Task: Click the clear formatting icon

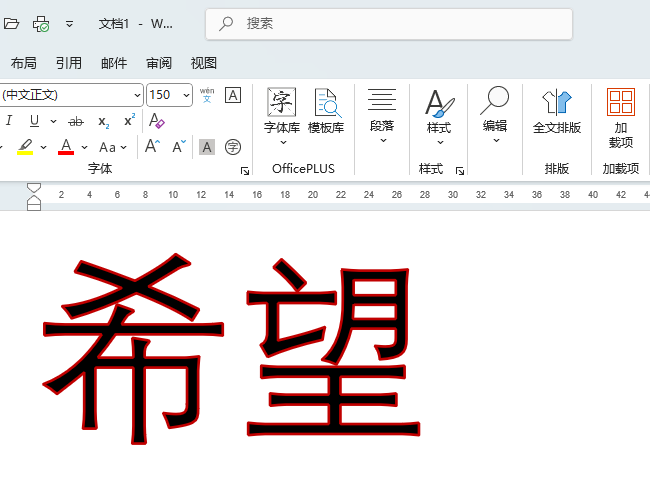Action: 157,120
